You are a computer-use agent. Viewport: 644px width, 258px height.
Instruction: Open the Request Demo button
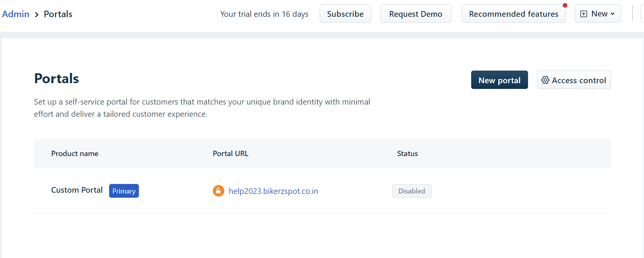(415, 14)
